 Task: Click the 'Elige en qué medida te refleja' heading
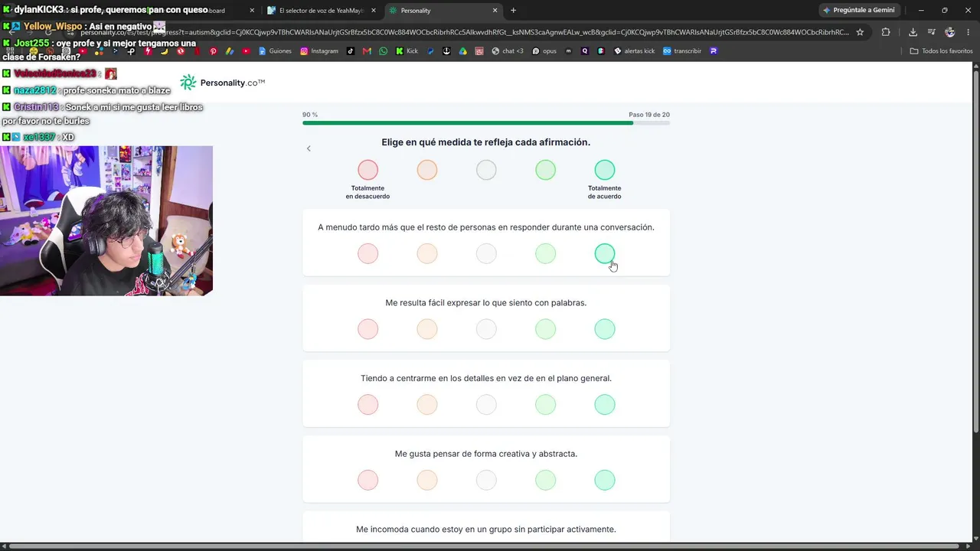point(486,142)
